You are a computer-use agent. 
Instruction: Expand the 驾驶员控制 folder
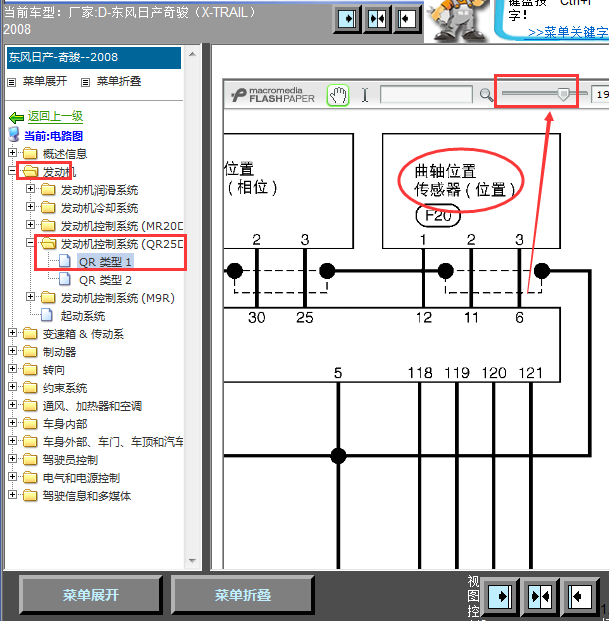(x=12, y=459)
